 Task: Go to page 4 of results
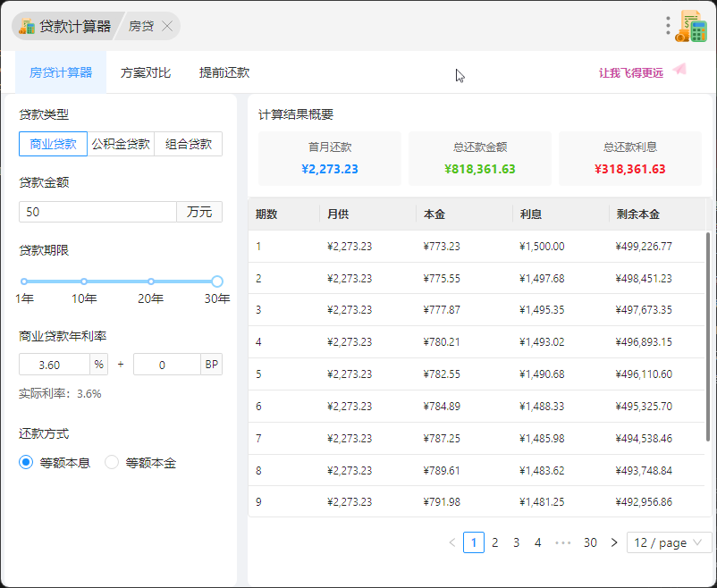(x=538, y=542)
